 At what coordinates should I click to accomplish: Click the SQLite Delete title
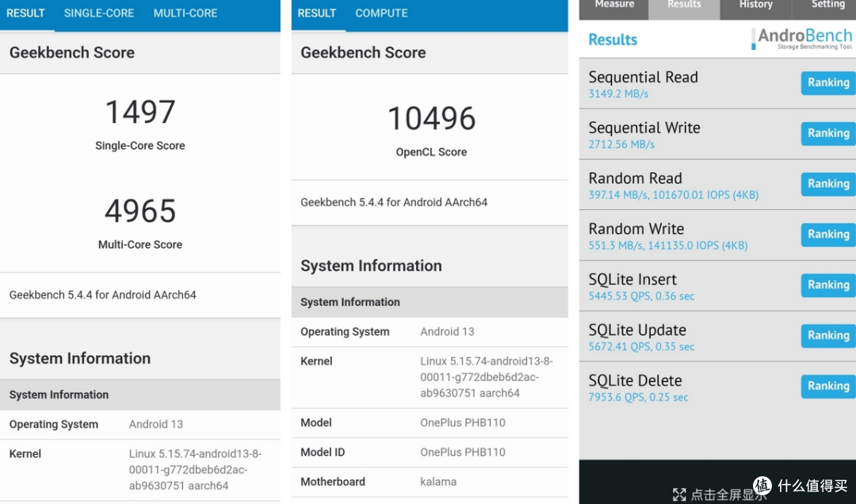click(635, 380)
